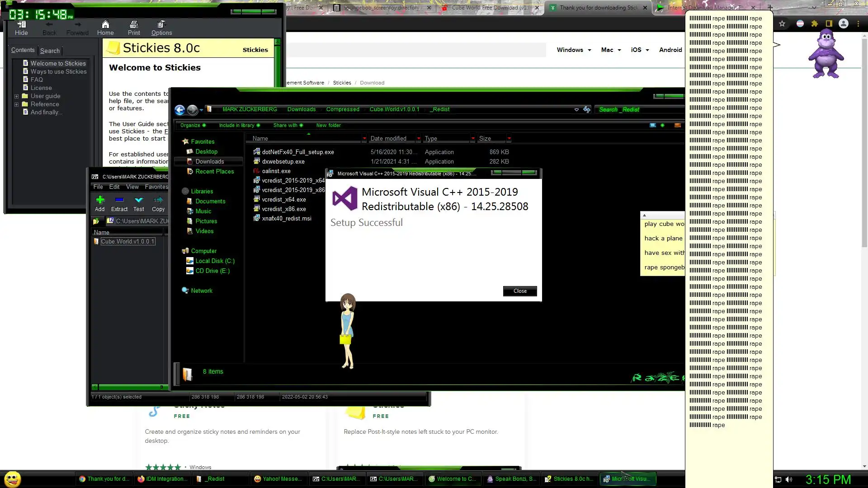Click the Home icon in help viewer
The image size is (868, 488).
click(105, 25)
